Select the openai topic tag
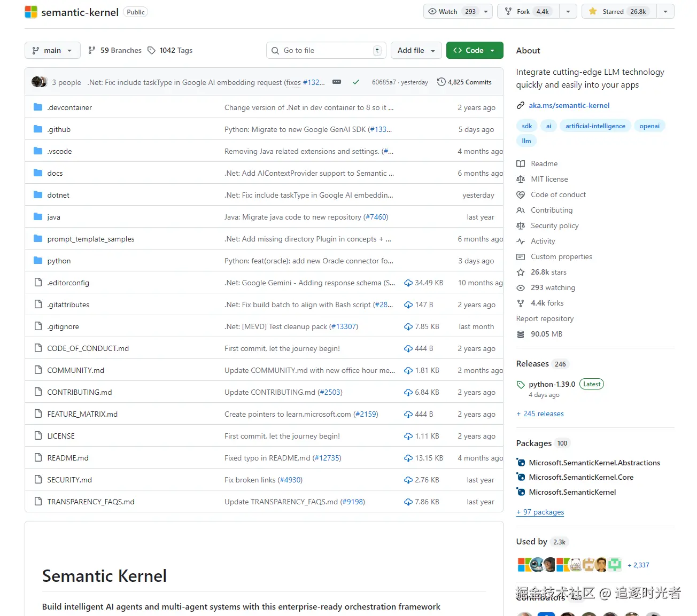Screen dimensions: 697x616 (649, 126)
